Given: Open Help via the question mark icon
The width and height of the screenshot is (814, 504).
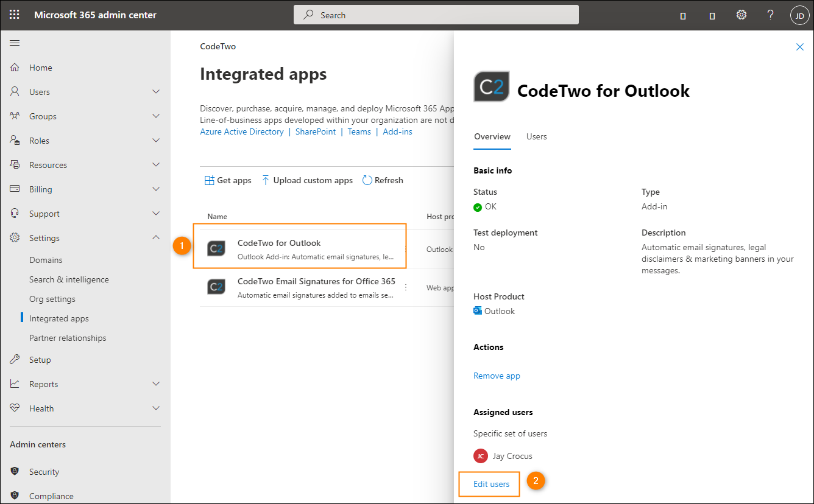Looking at the screenshot, I should (771, 15).
